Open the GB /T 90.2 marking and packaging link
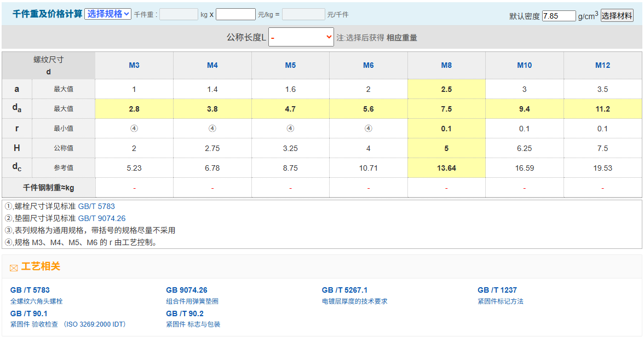The height and width of the screenshot is (337, 644). [185, 313]
